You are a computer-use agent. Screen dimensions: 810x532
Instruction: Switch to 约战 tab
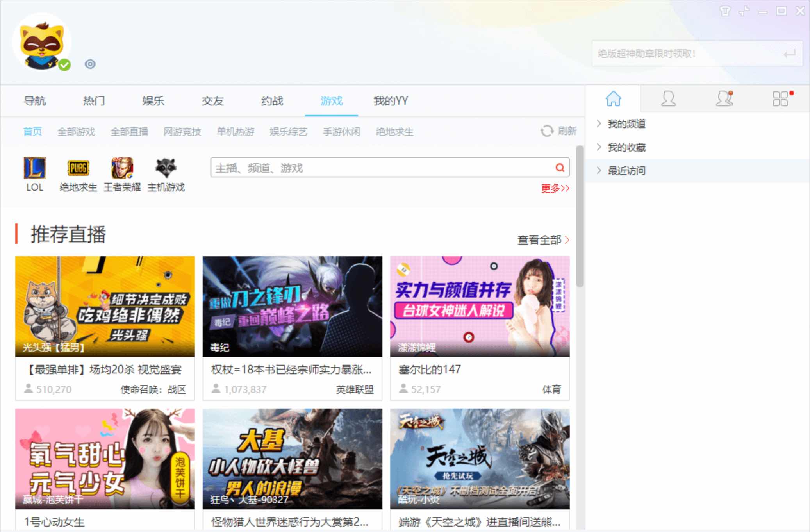(272, 101)
